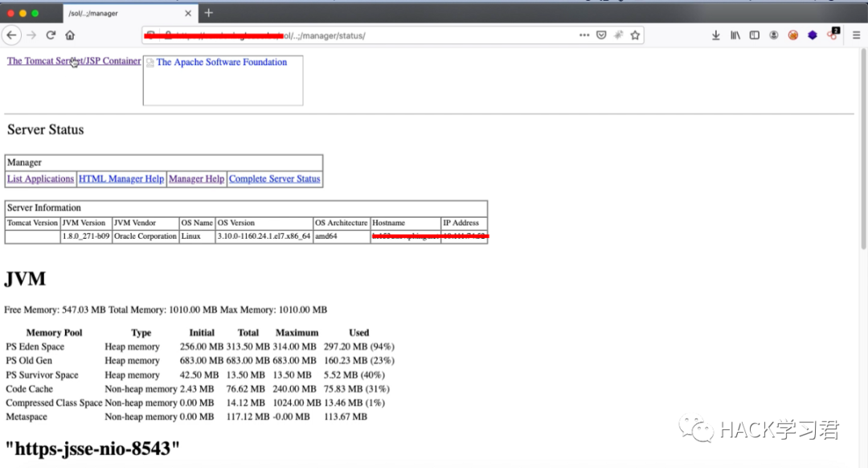Click the Free Memory summary line

pyautogui.click(x=166, y=310)
